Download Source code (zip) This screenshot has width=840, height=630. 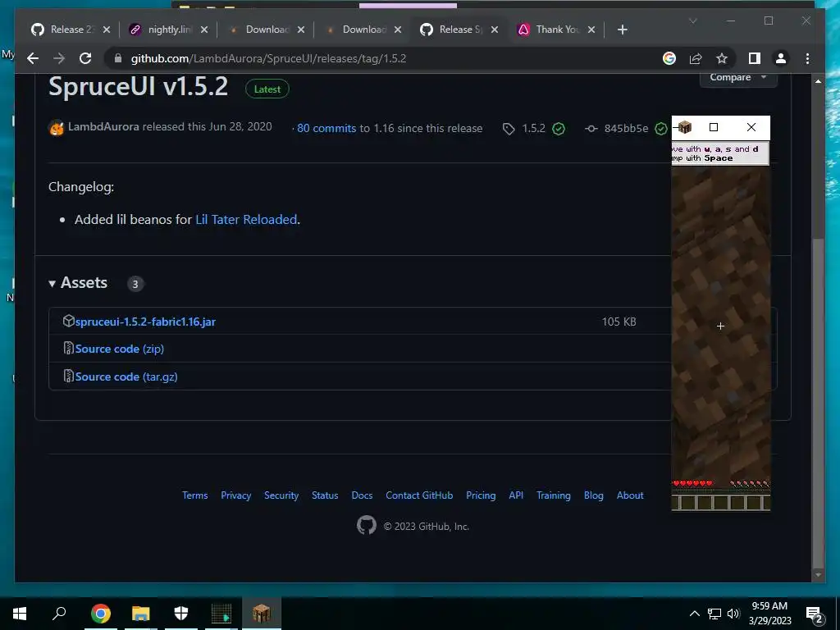pyautogui.click(x=120, y=349)
